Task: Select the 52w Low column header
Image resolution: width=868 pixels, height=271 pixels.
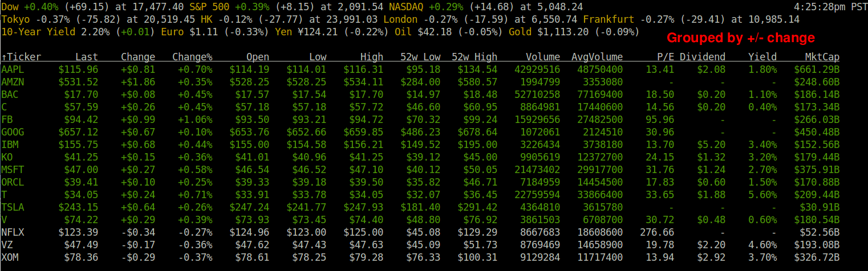Action: point(420,57)
